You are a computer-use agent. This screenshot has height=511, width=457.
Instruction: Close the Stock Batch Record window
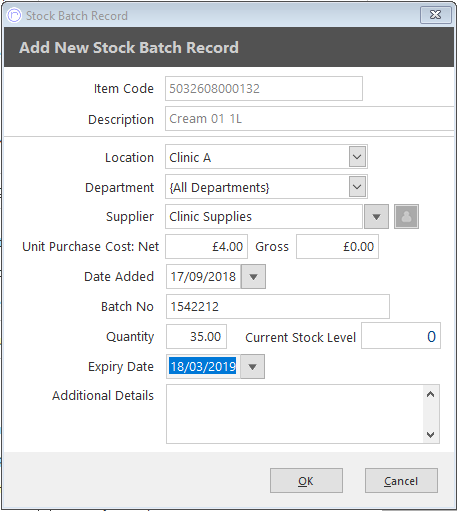coord(435,15)
